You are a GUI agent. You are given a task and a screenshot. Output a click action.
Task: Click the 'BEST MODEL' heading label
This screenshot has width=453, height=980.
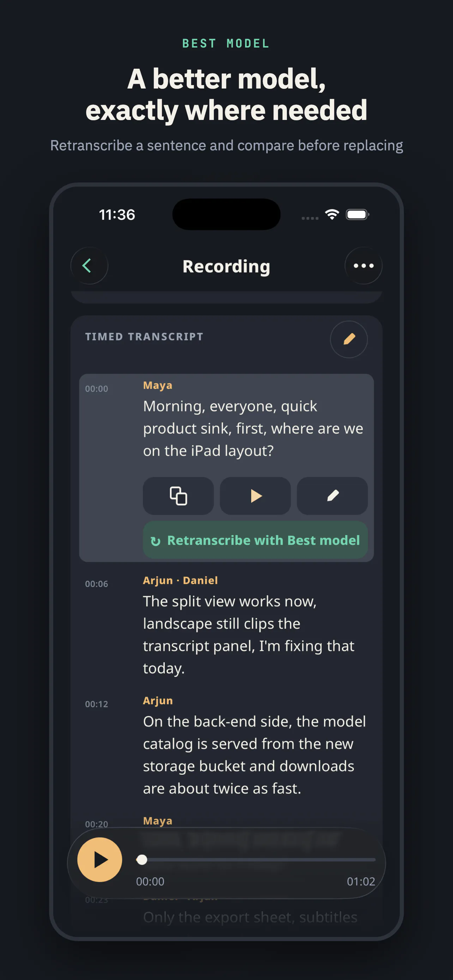(x=226, y=44)
